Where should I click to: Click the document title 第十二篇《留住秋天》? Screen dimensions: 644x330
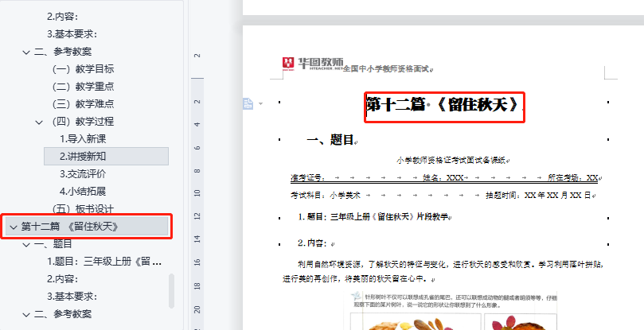[445, 105]
